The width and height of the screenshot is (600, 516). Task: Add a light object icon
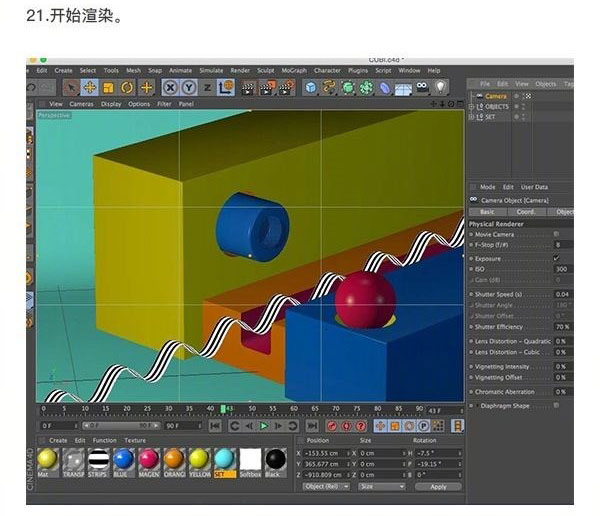(x=440, y=87)
